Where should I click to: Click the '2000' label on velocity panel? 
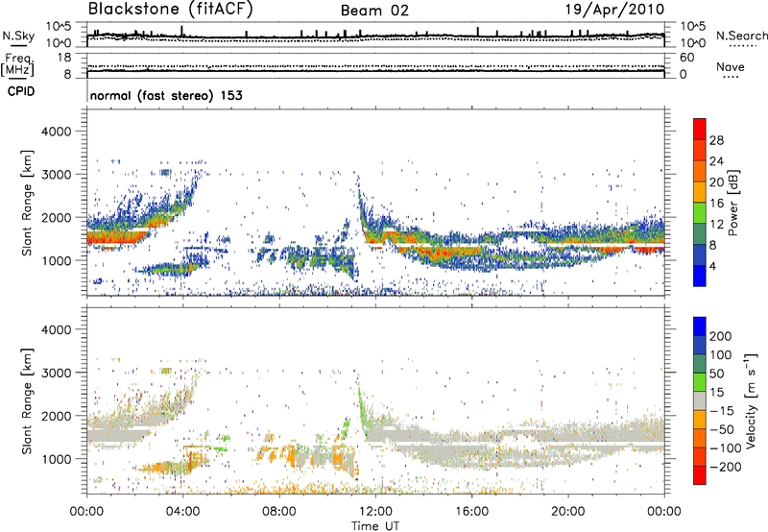tap(56, 416)
